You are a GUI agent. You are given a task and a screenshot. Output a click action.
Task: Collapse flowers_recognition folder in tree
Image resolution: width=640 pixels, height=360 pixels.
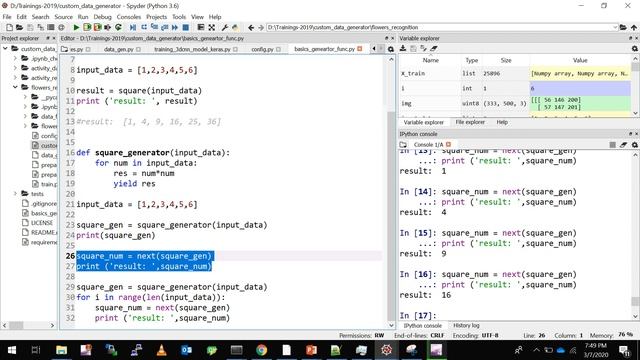pyautogui.click(x=16, y=87)
